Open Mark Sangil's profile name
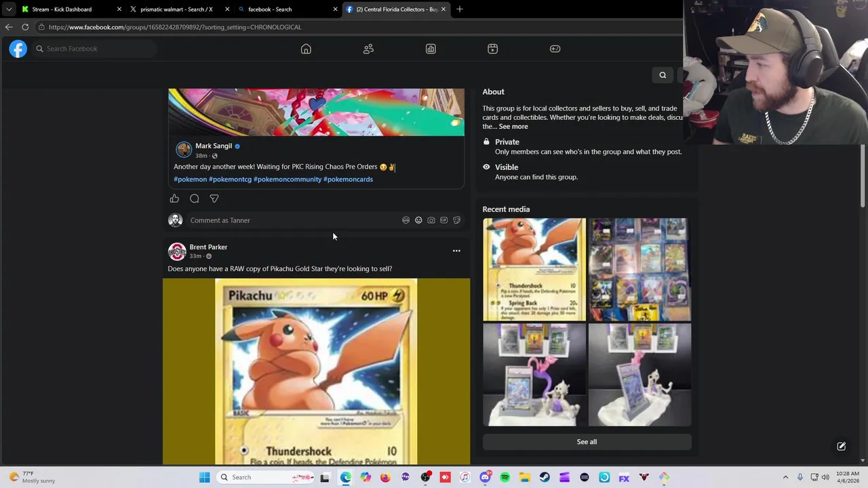This screenshot has height=488, width=868. point(214,146)
